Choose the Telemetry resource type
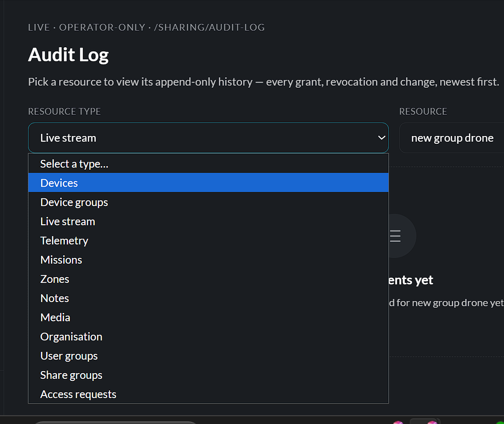 click(x=208, y=241)
